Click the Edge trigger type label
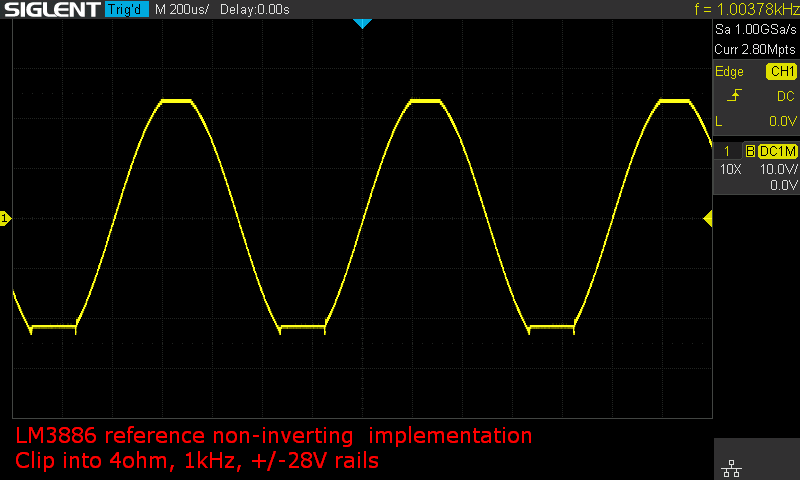 coord(729,71)
